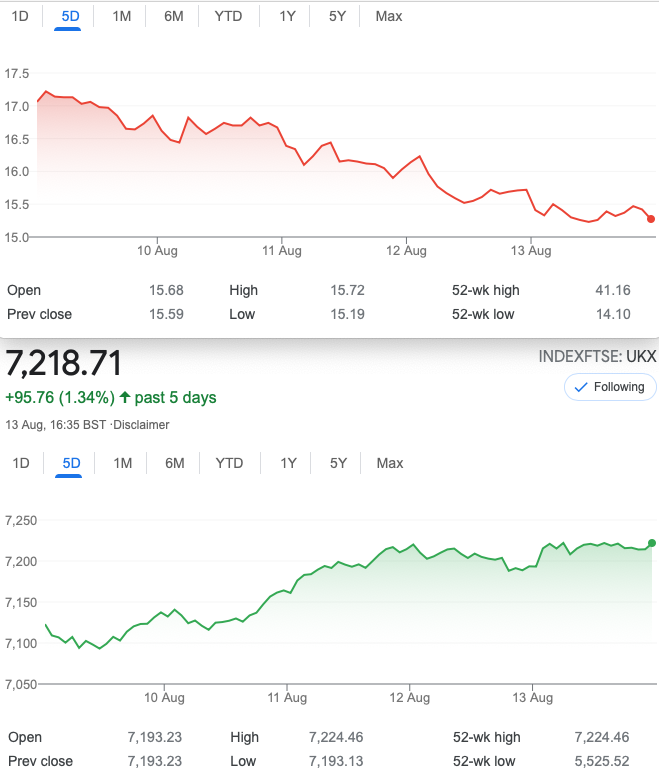Click the red endpoint dot on top chart

click(651, 219)
